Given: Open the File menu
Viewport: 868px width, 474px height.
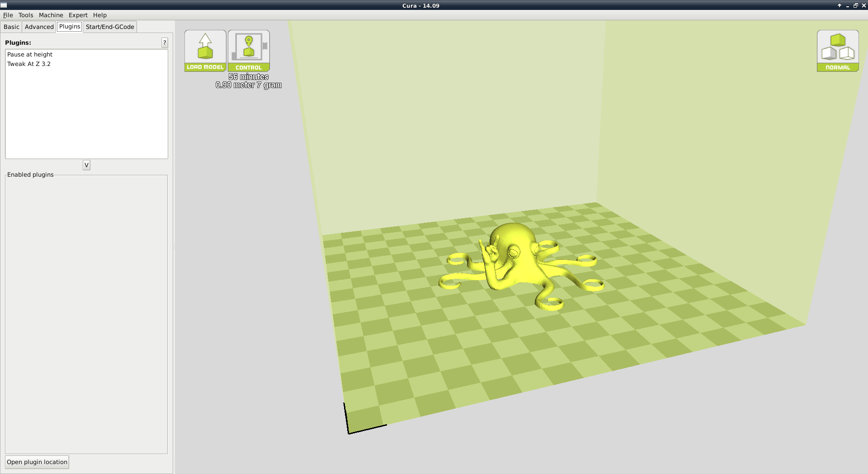Looking at the screenshot, I should point(8,15).
